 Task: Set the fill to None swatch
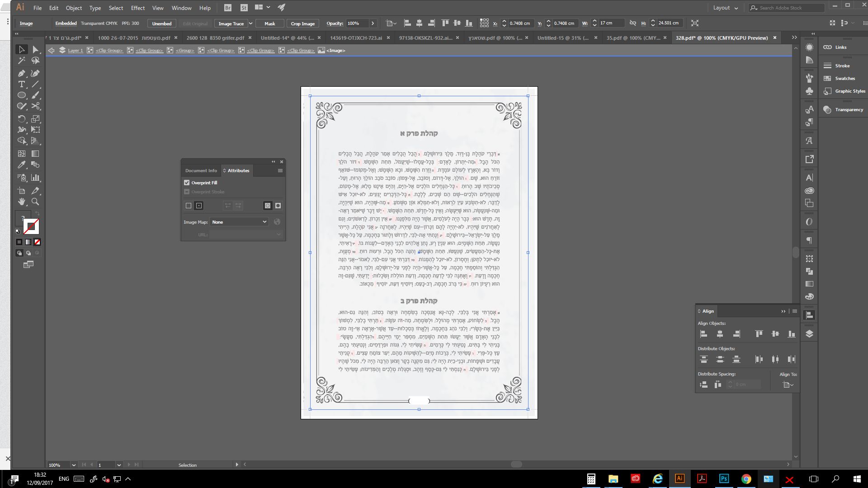tap(38, 242)
